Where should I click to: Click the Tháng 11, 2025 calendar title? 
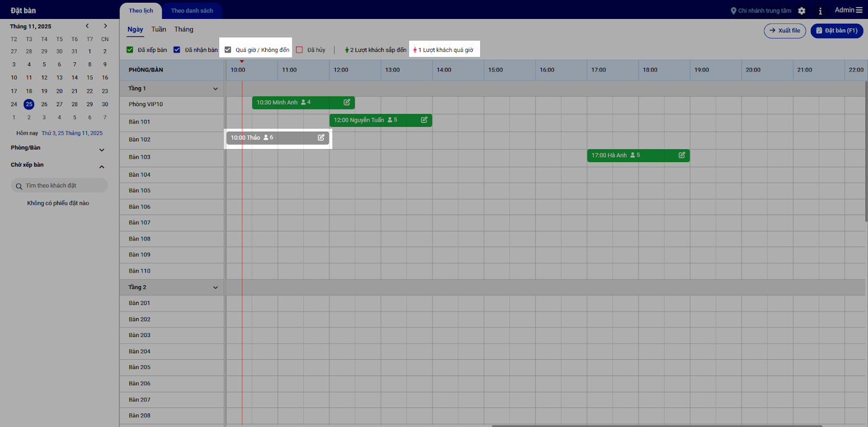[x=30, y=26]
